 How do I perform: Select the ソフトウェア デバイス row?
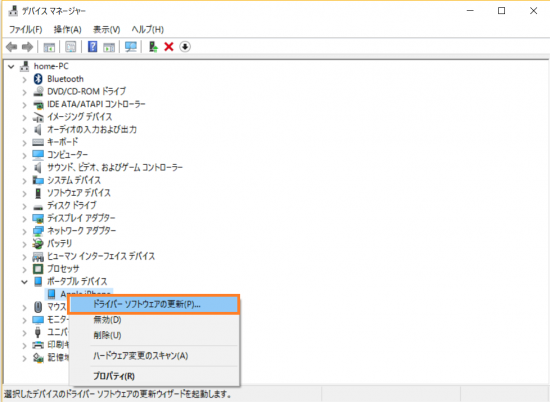point(79,193)
